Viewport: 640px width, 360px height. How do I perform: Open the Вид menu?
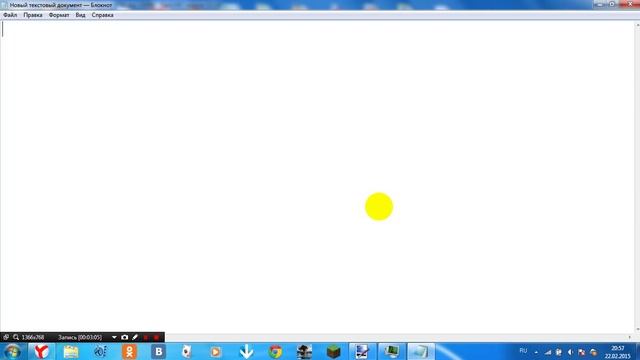click(x=80, y=15)
